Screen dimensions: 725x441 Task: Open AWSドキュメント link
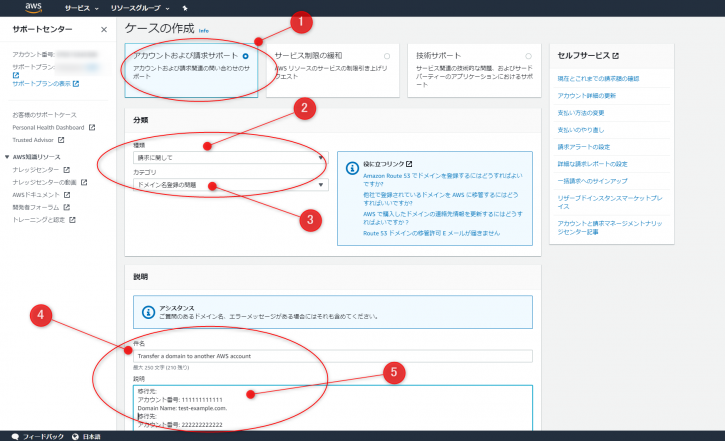[x=36, y=195]
